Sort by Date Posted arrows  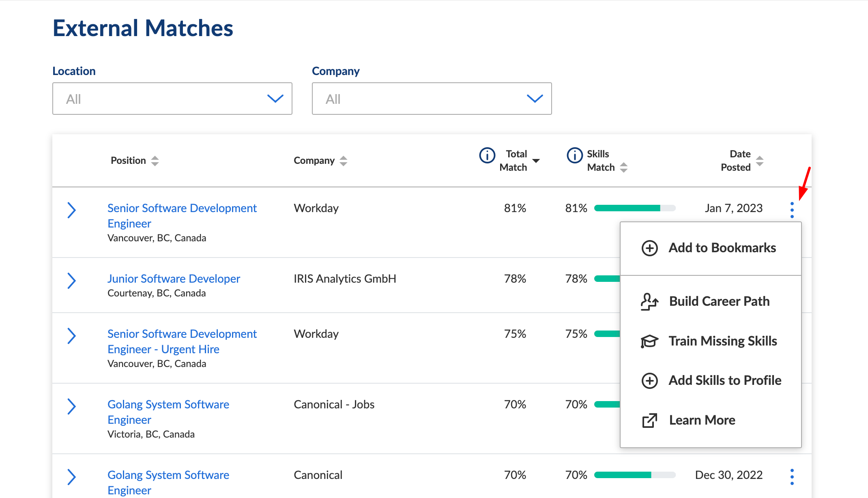tap(760, 161)
